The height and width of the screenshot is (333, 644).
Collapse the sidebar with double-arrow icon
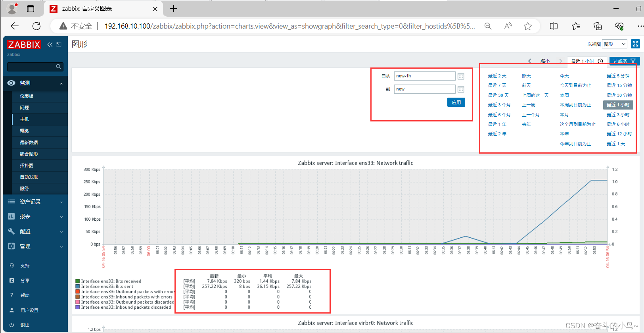click(50, 44)
